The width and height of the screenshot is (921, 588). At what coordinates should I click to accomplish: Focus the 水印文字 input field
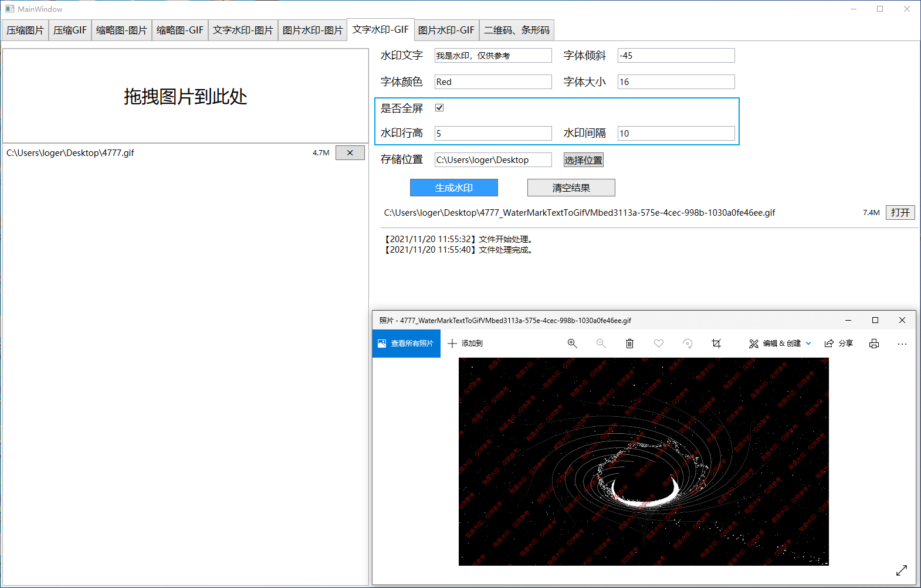pos(493,56)
